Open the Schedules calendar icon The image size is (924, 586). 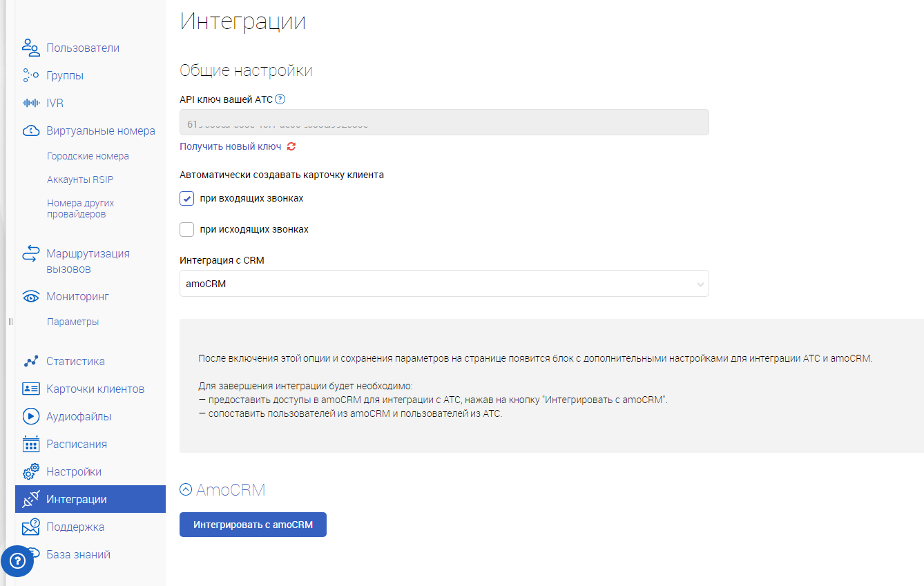[30, 444]
